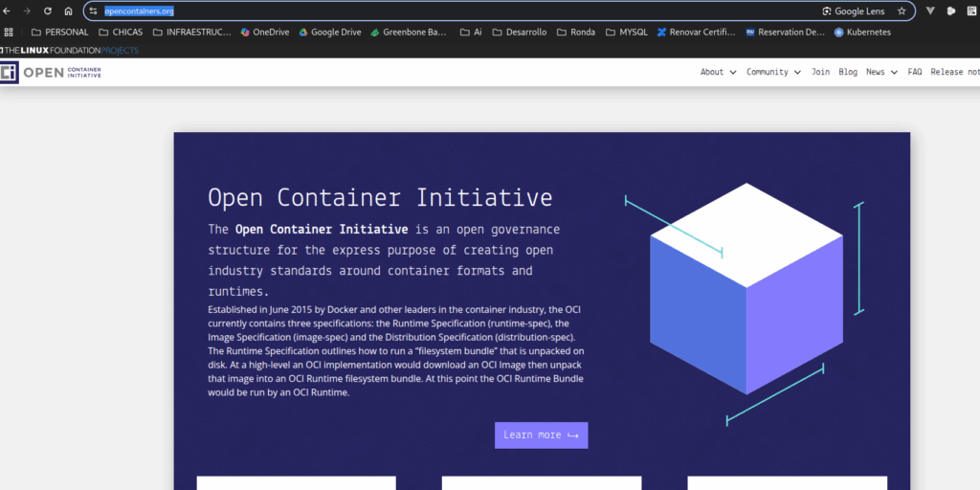Open the QR code extension icon
This screenshot has width=980, height=490.
click(972, 11)
